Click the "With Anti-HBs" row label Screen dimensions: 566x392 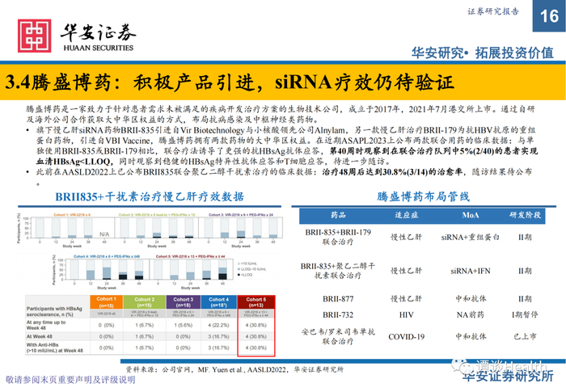(x=54, y=348)
